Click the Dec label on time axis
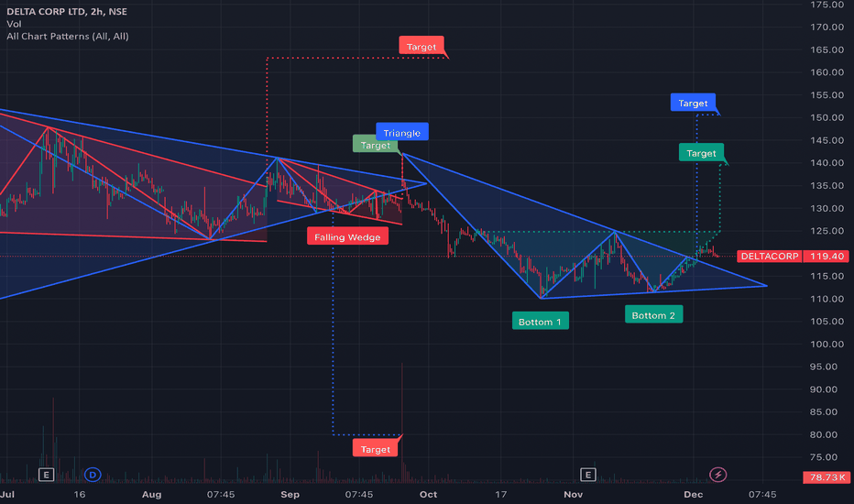This screenshot has height=504, width=854. click(694, 494)
